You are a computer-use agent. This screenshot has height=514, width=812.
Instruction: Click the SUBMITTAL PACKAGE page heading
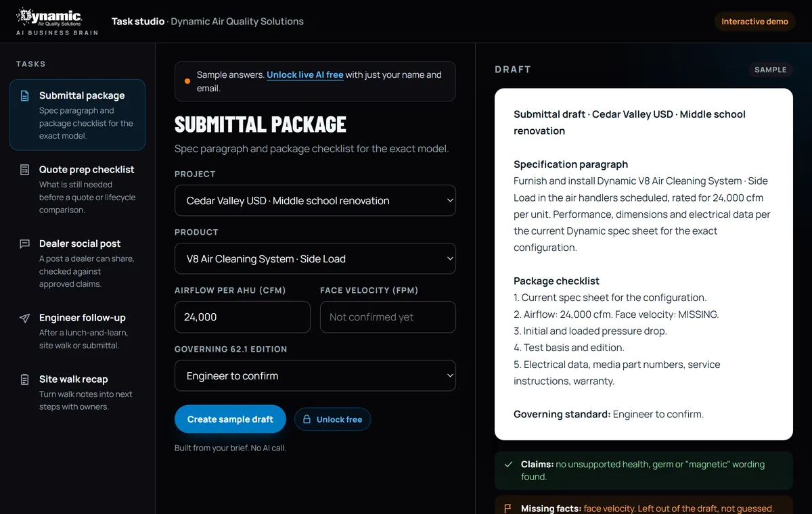(261, 124)
